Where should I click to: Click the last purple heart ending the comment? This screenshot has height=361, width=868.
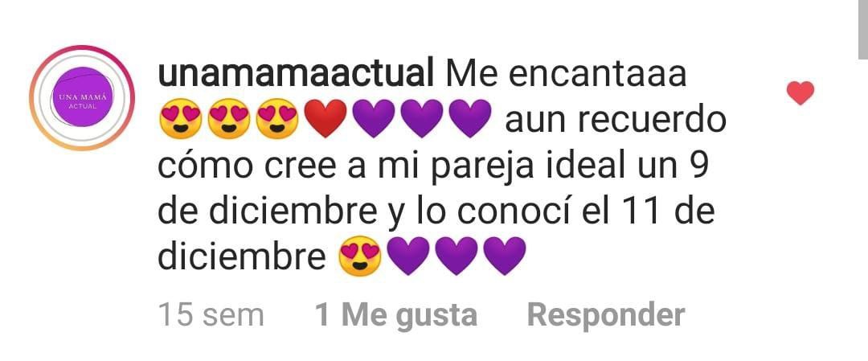click(505, 256)
